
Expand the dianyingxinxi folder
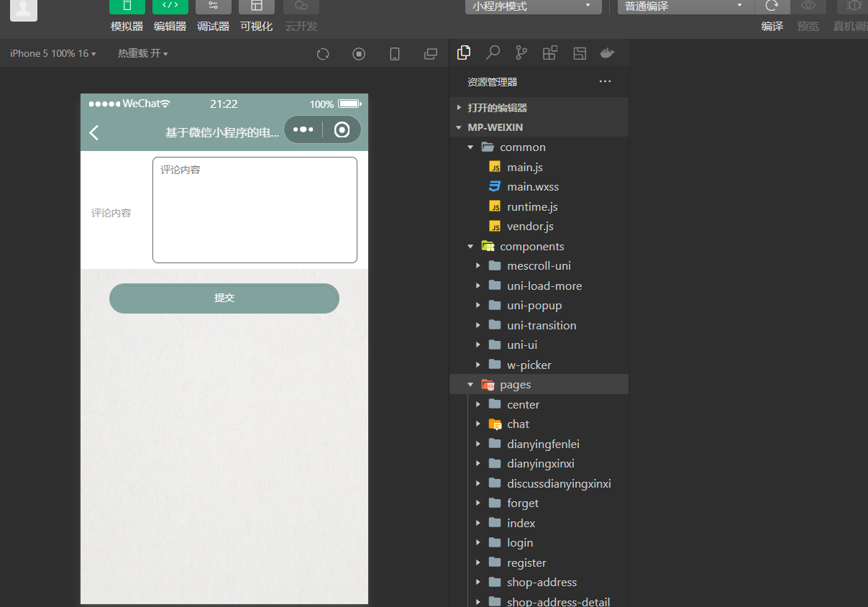539,464
